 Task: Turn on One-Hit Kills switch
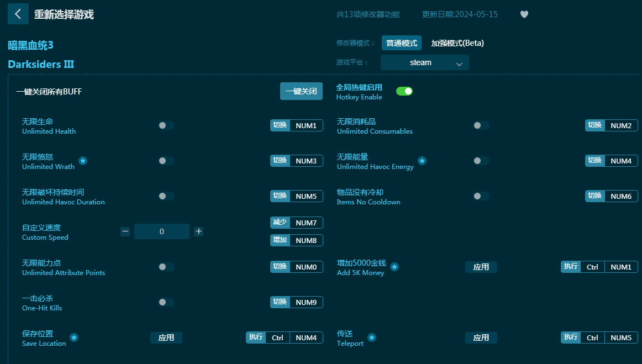point(166,303)
